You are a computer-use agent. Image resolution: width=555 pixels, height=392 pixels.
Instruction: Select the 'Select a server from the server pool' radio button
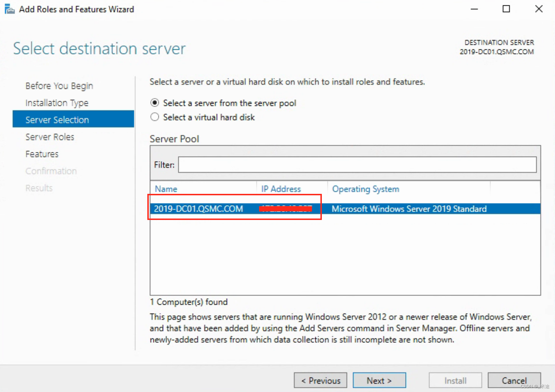point(154,103)
